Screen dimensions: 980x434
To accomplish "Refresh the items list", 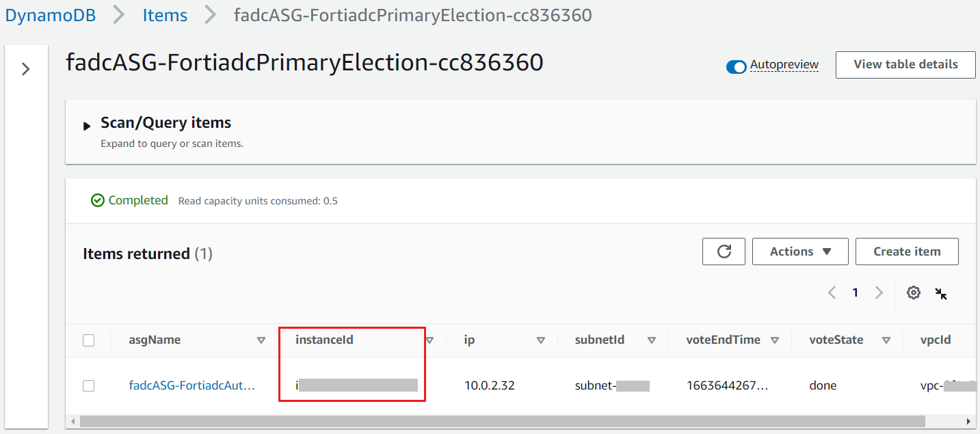I will 723,251.
